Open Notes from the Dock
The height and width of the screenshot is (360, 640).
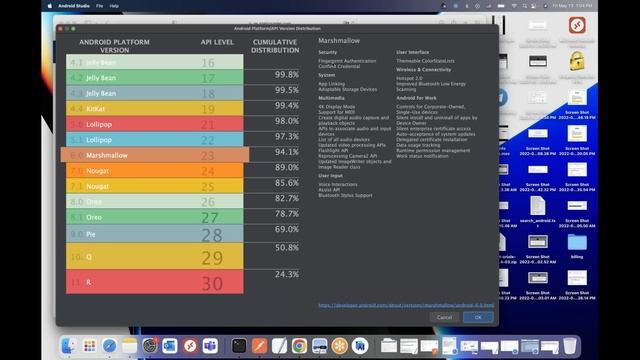[x=129, y=346]
